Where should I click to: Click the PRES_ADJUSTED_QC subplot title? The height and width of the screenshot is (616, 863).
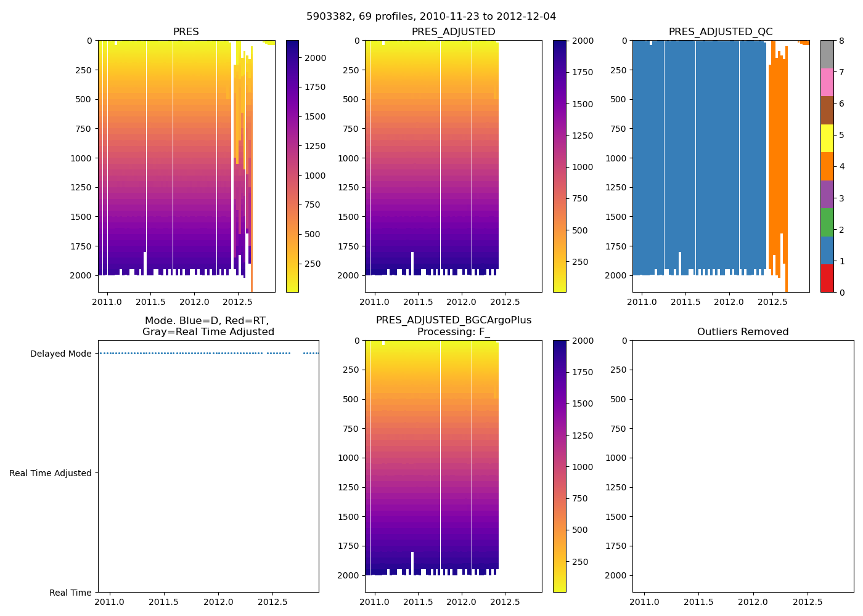coord(721,32)
